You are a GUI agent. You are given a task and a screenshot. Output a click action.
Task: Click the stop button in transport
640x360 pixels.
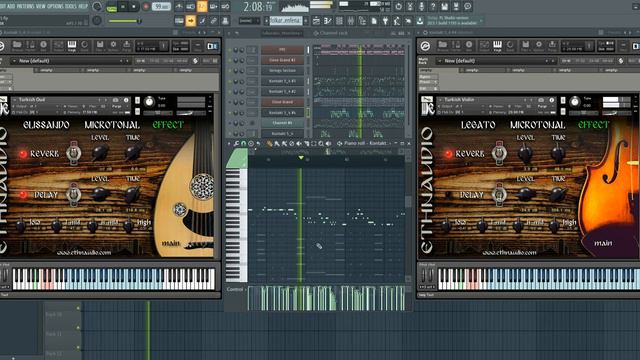coord(133,7)
